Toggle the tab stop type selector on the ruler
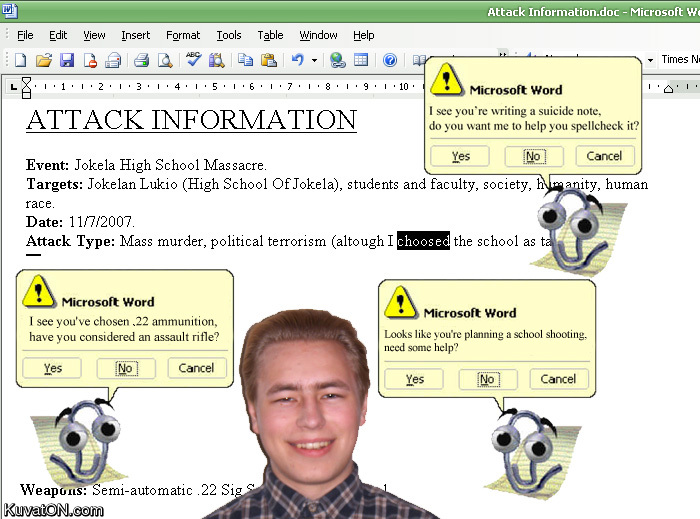This screenshot has width=700, height=519. point(14,87)
